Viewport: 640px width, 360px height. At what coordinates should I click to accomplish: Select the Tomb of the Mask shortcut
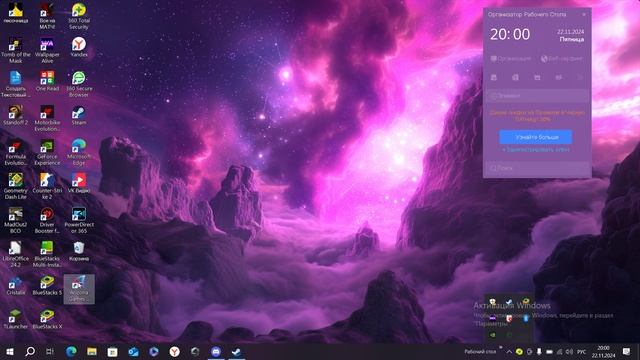[x=16, y=50]
